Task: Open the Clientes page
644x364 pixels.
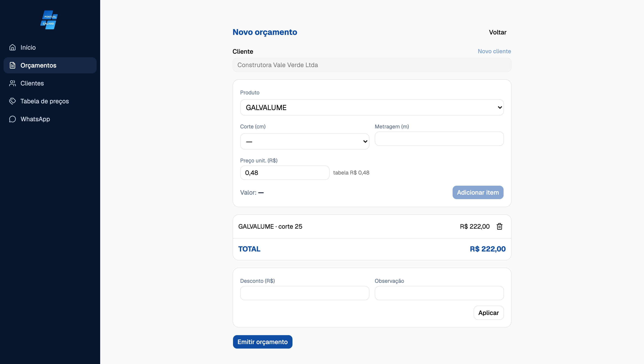Action: (50, 83)
